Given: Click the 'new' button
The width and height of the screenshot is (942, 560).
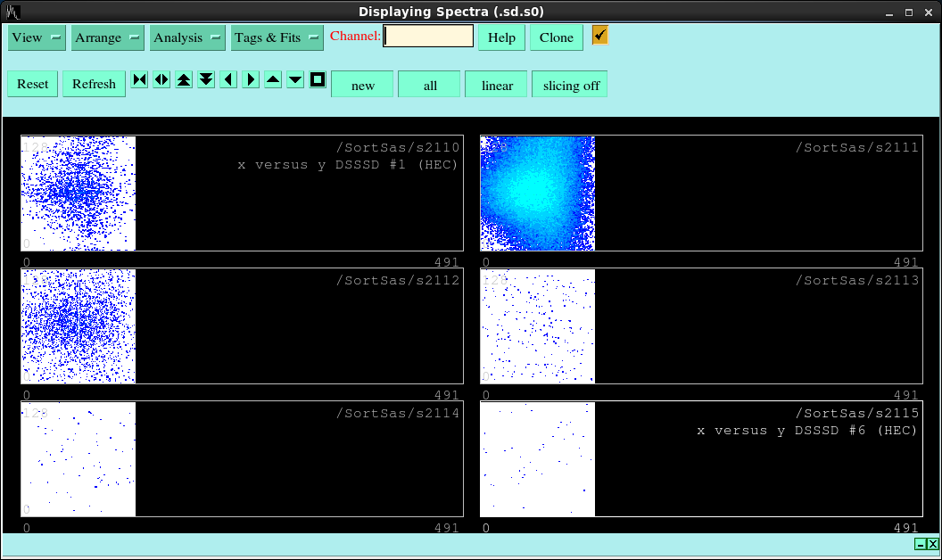Looking at the screenshot, I should 362,85.
